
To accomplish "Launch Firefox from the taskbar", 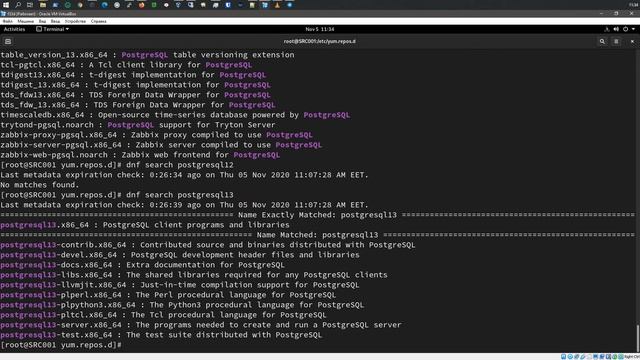I will (x=141, y=5).
